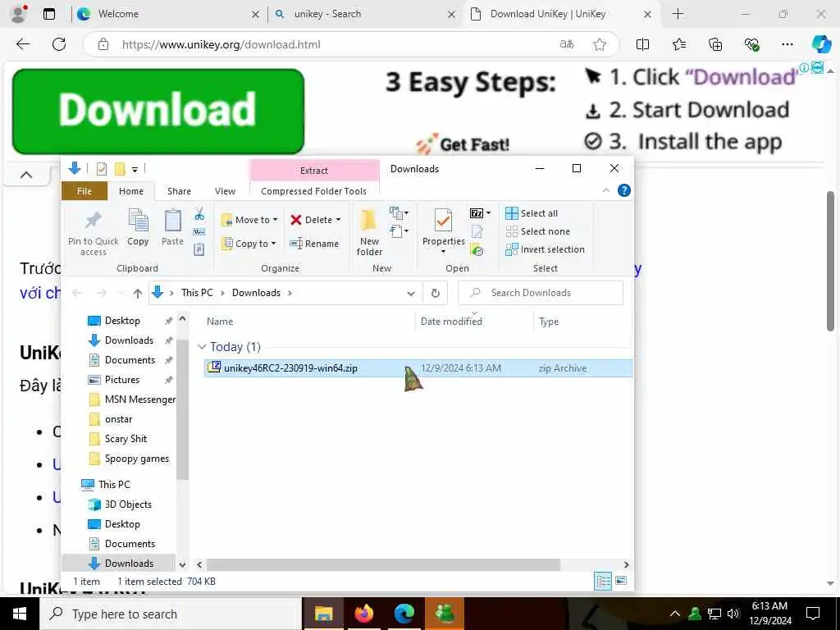Screen dimensions: 840x630
Task: Click the Cut scissors icon in ribbon
Action: coord(199,214)
